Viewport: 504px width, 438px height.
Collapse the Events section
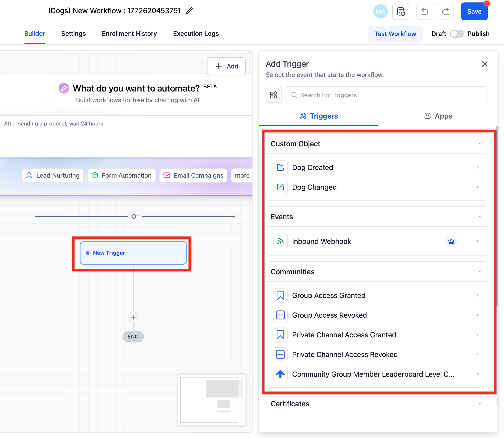pos(480,217)
